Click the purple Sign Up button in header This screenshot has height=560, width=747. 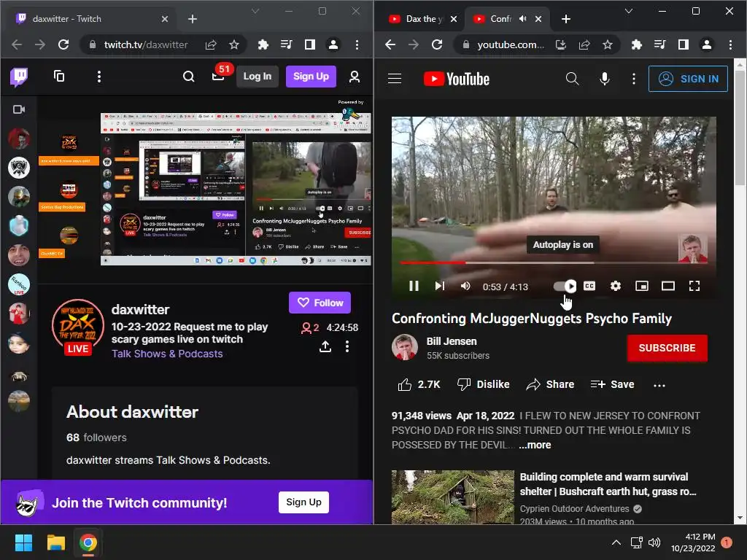click(311, 76)
